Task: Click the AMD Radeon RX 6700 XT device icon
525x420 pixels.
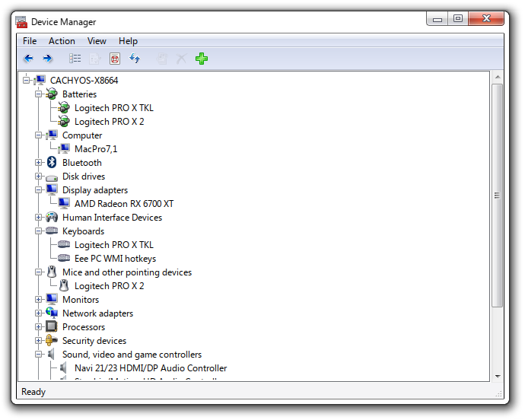Action: click(x=64, y=203)
